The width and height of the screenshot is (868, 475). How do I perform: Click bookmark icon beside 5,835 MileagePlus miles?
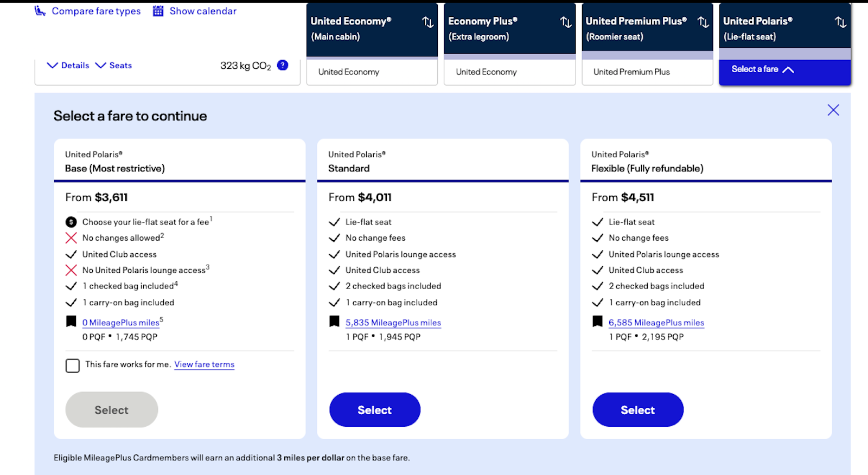pyautogui.click(x=334, y=322)
